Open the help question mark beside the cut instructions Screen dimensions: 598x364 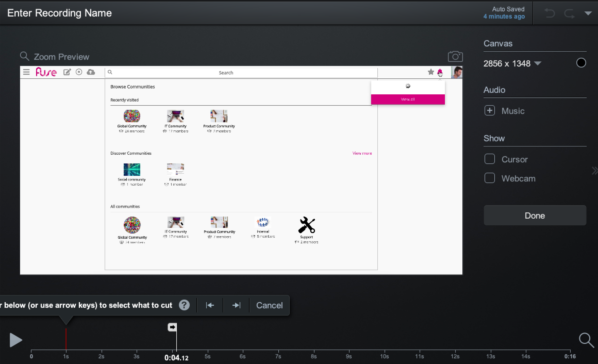pyautogui.click(x=184, y=305)
